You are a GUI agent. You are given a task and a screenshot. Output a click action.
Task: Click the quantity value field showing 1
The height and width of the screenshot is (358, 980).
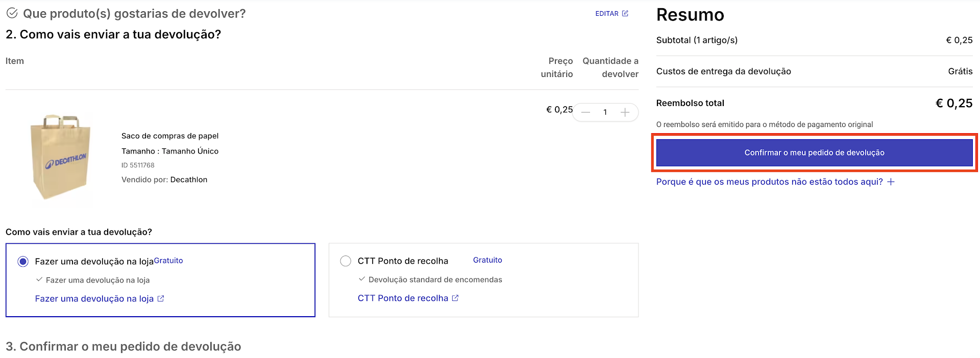(605, 112)
